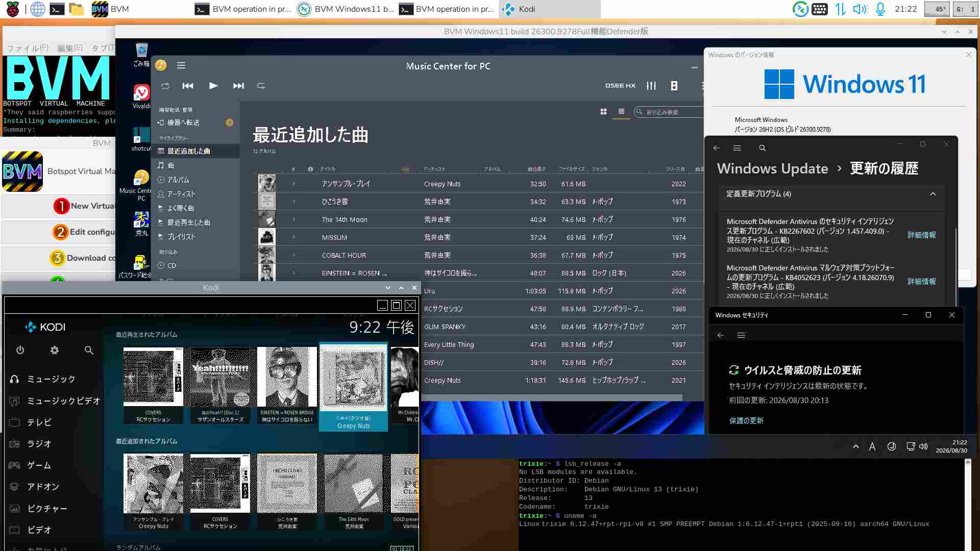The width and height of the screenshot is (980, 551).
Task: Select the shotcut desktop icon
Action: (x=141, y=139)
